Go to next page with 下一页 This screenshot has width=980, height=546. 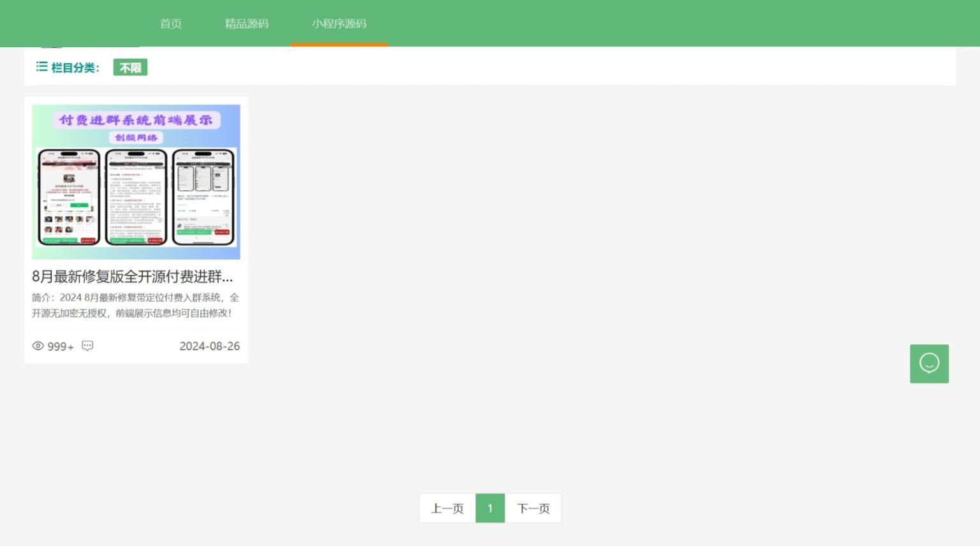533,508
